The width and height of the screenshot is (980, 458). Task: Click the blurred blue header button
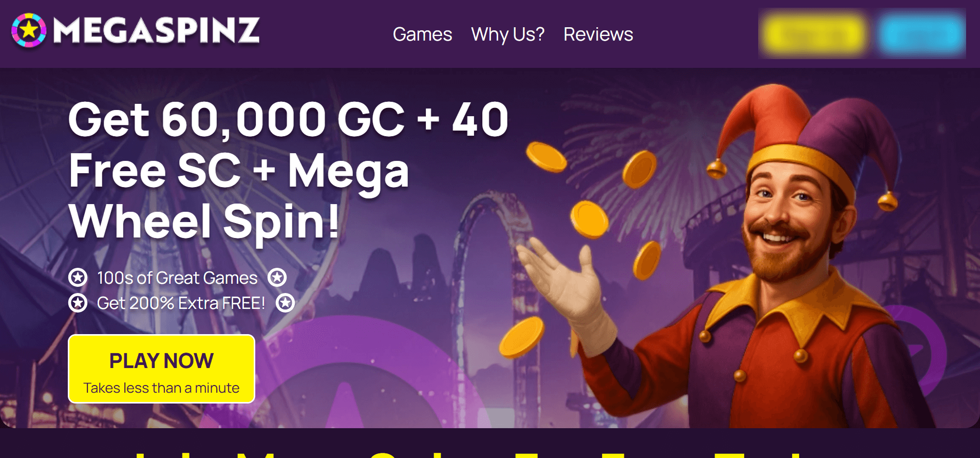click(922, 34)
